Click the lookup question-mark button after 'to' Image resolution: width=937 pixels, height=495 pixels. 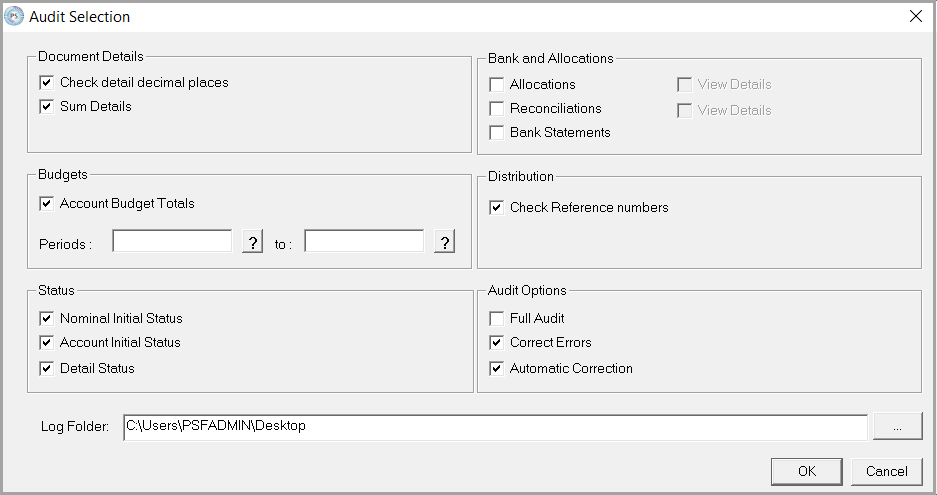(444, 242)
